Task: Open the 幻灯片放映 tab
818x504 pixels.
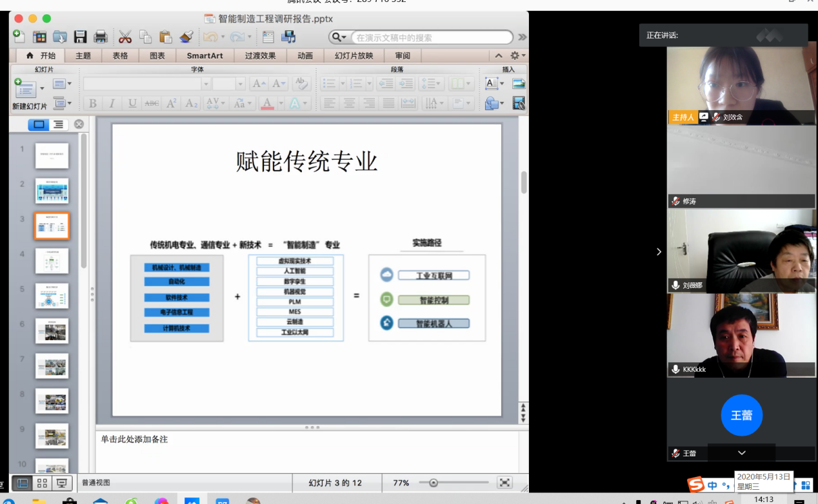Action: 354,55
